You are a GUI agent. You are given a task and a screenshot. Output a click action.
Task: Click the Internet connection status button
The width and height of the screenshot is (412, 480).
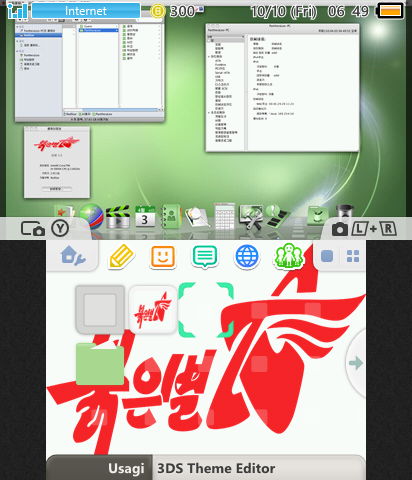pyautogui.click(x=86, y=11)
